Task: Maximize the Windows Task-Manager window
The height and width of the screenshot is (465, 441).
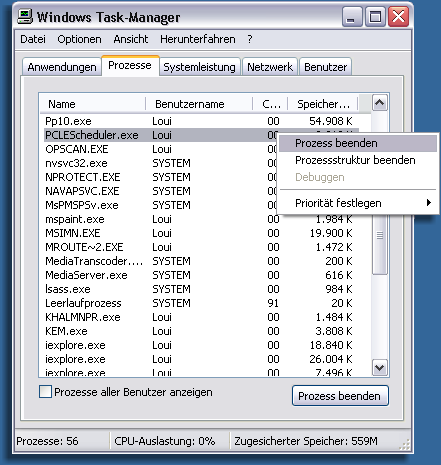Action: click(375, 17)
